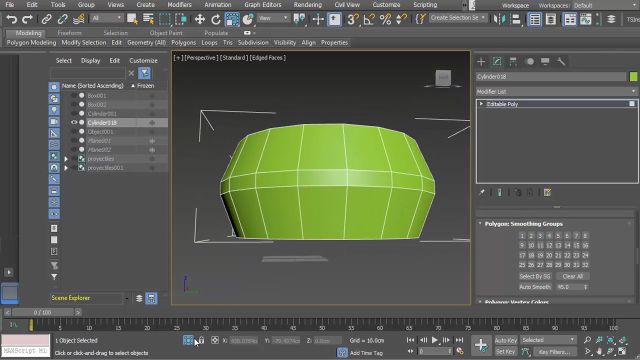Image resolution: width=640 pixels, height=360 pixels.
Task: Expand the proyectiles group tree item
Action: (x=66, y=159)
